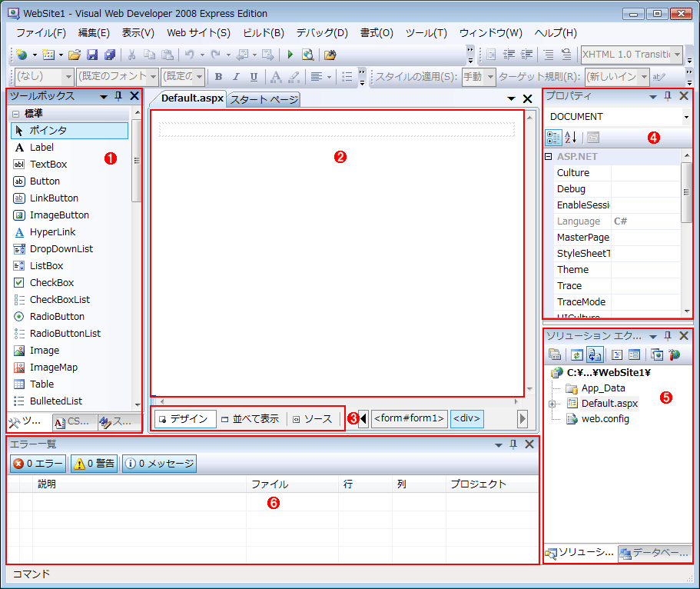Click the Background highlight color icon

click(294, 76)
